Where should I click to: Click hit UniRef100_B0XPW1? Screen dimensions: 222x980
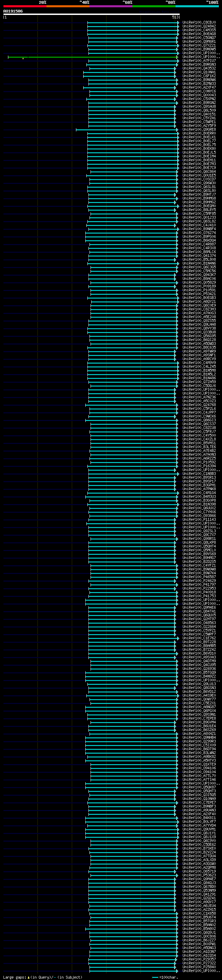point(199,944)
